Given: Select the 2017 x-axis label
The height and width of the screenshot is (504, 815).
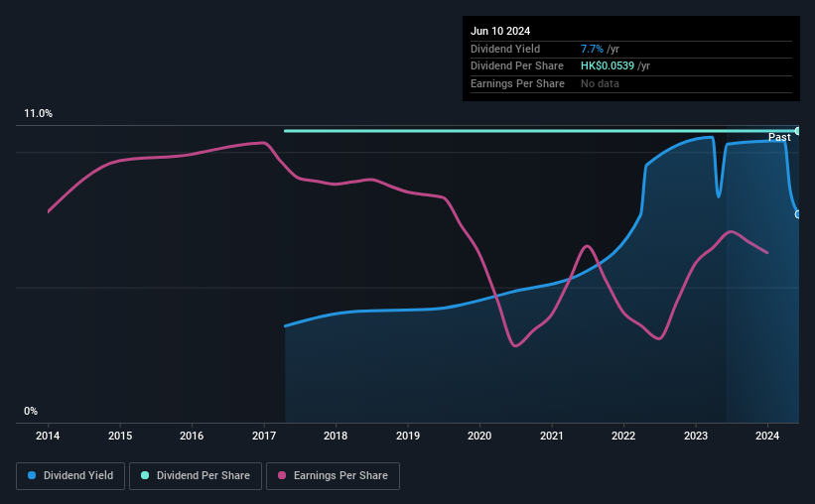Looking at the screenshot, I should coord(264,436).
